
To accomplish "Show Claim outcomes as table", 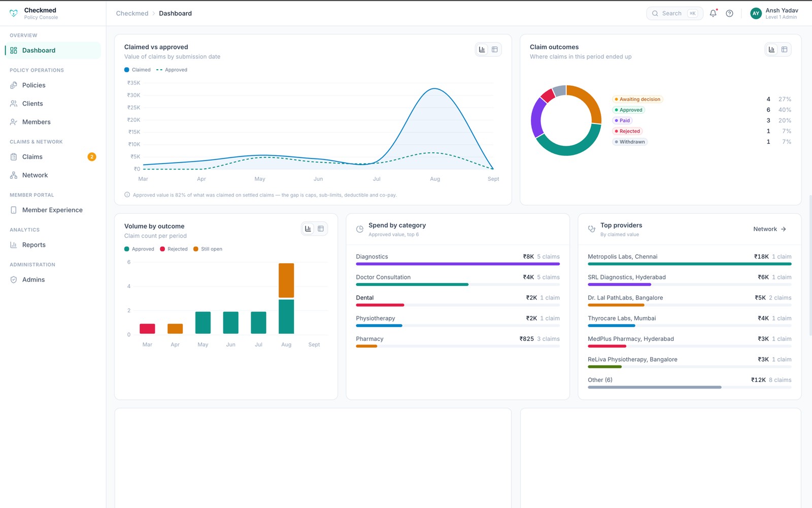I will [785, 49].
